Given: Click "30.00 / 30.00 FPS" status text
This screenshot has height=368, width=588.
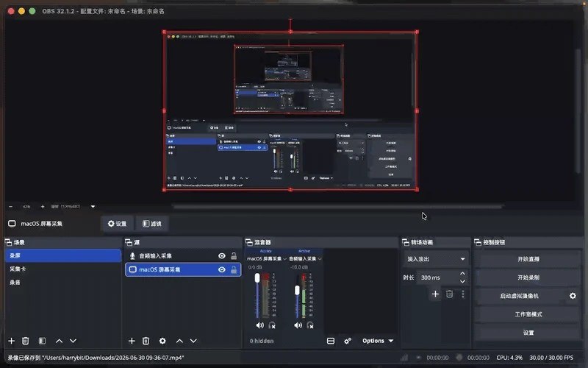Looking at the screenshot, I should click(x=551, y=358).
